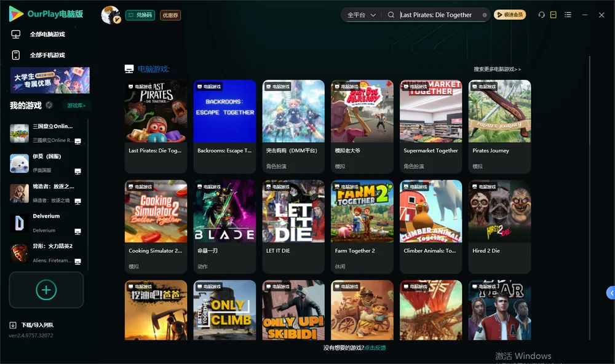
Task: Click the 下载/导入列队 queue label
Action: [x=38, y=325]
